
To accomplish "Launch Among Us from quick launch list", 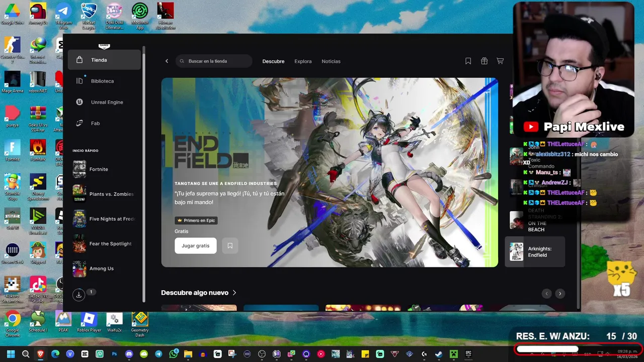I will (x=104, y=268).
